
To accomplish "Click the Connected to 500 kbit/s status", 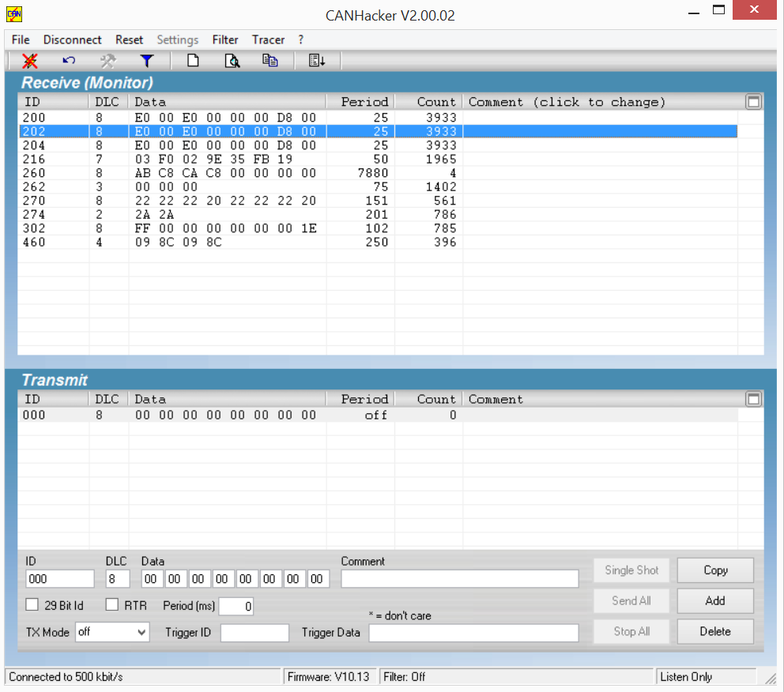I will tap(66, 677).
